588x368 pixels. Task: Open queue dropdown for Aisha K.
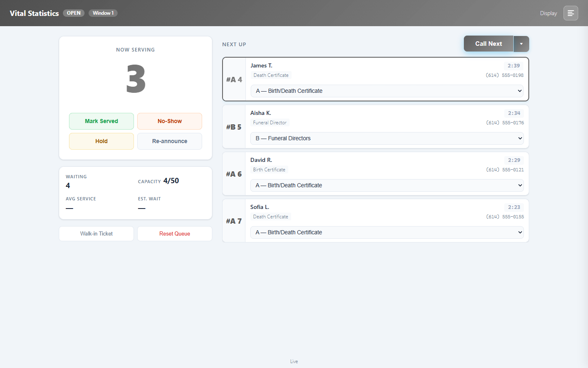(387, 138)
